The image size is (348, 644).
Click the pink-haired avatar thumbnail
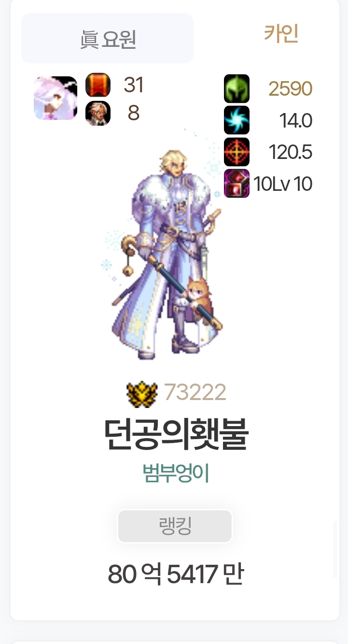pos(56,98)
